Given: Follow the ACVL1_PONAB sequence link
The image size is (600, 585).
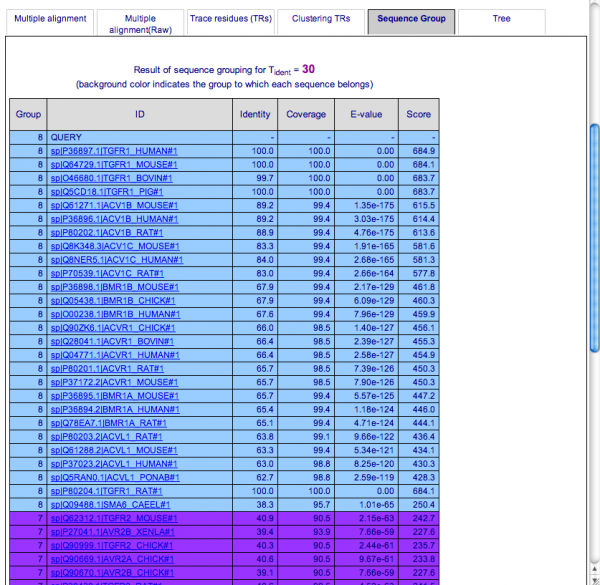Looking at the screenshot, I should [114, 476].
